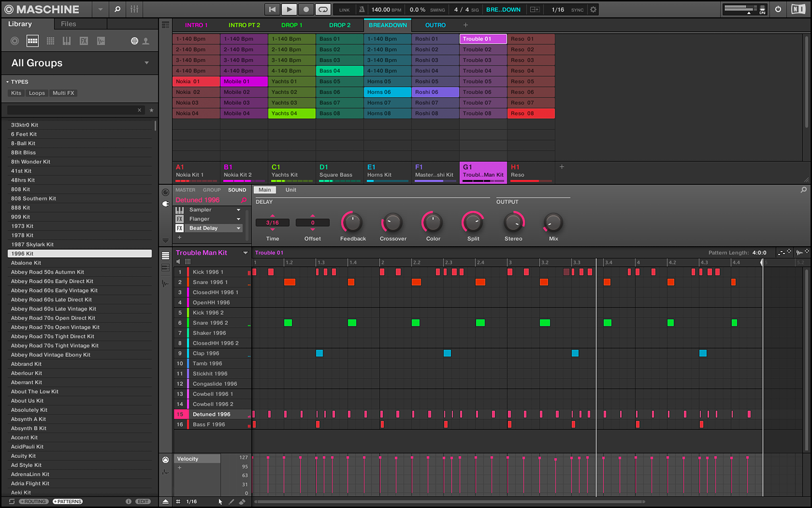
Task: Select the pencil paint tool in footer
Action: (231, 502)
